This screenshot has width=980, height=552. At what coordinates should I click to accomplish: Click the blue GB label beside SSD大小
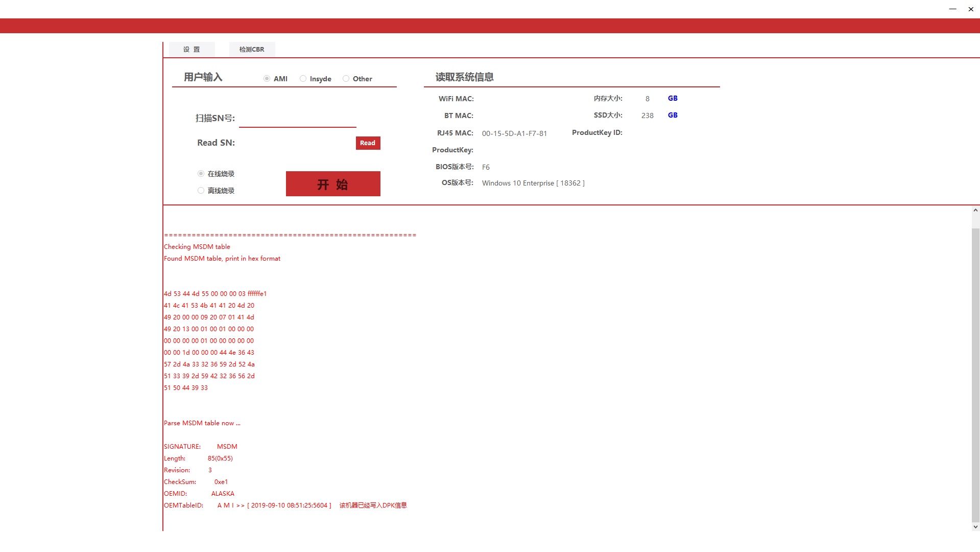(673, 115)
